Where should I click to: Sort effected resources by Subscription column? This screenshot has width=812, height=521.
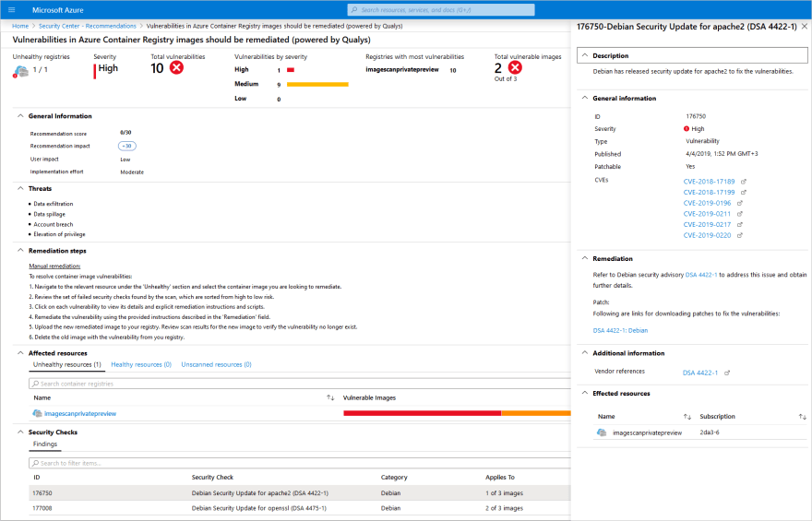coord(802,417)
